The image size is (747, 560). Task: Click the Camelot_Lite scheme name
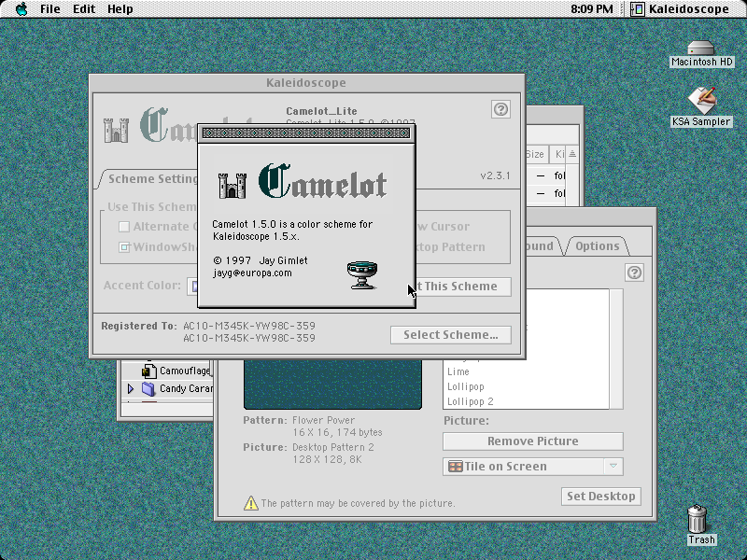pyautogui.click(x=321, y=111)
